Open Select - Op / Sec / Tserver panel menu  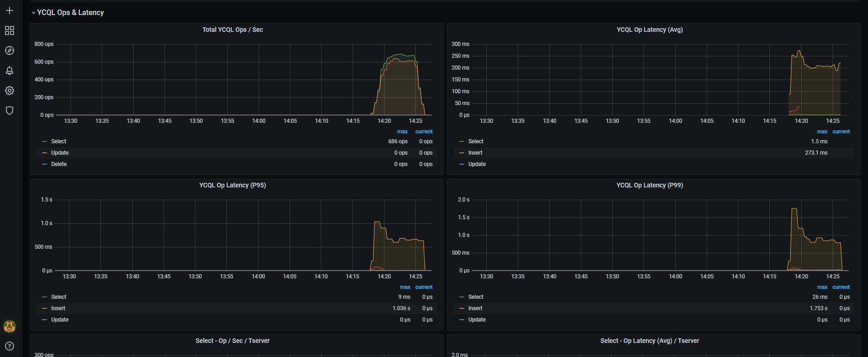click(x=233, y=341)
